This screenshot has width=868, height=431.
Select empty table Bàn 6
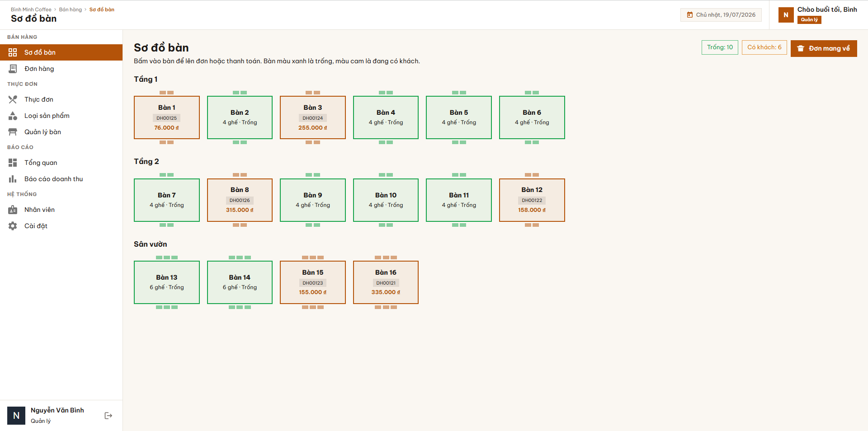[532, 117]
